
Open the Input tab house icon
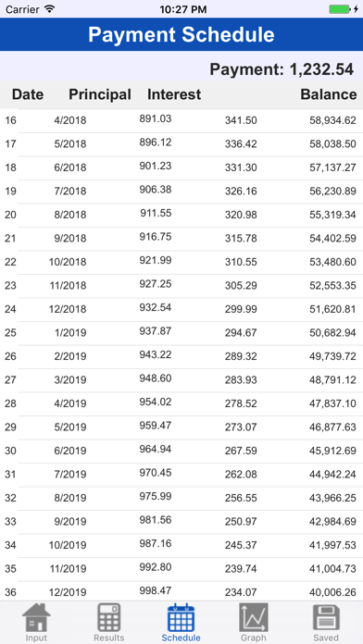36,617
